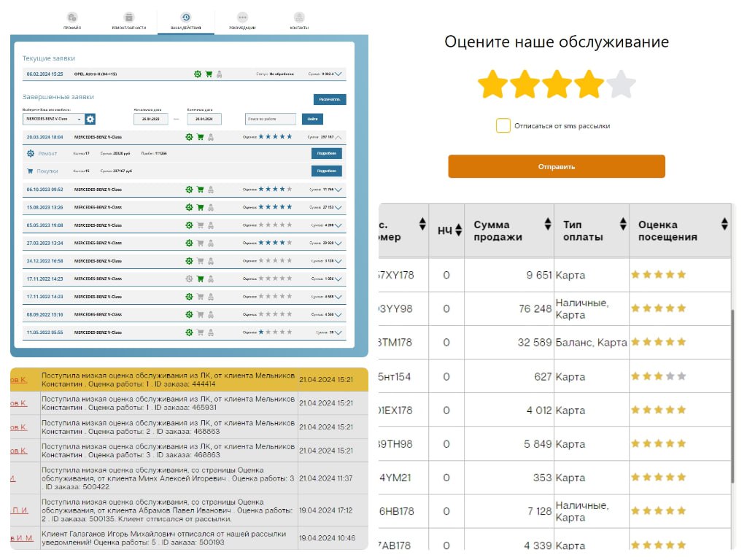The width and height of the screenshot is (747, 560).
Task: Collapse the 20.03.2024 18:04 order row
Action: click(x=338, y=137)
